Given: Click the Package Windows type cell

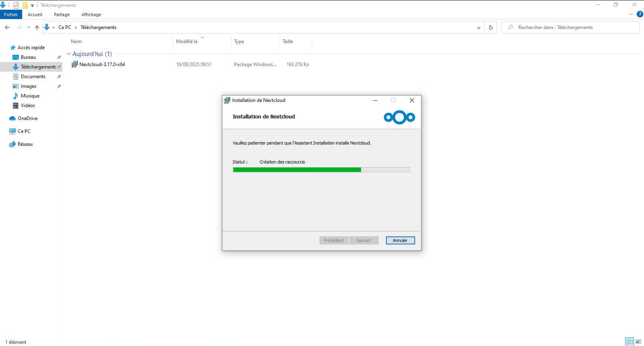Looking at the screenshot, I should pyautogui.click(x=255, y=65).
